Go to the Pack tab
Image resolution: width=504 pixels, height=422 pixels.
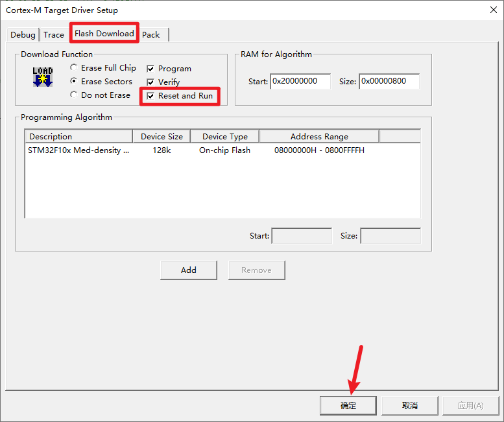151,35
